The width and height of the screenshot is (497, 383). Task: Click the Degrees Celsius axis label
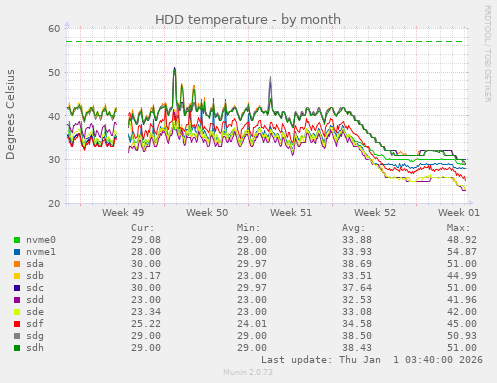pos(10,114)
